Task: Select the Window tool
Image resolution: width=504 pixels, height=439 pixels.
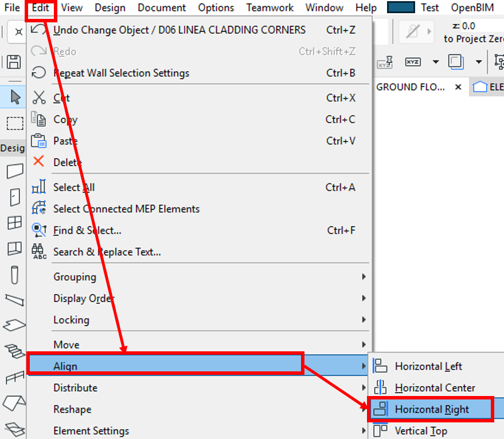Action: 15,222
